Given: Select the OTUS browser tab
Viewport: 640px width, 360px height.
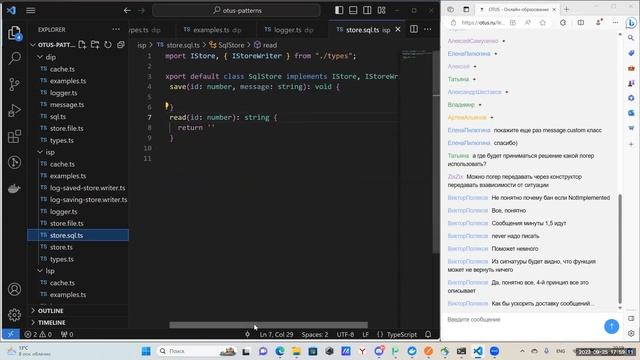Looking at the screenshot, I should tap(518, 9).
